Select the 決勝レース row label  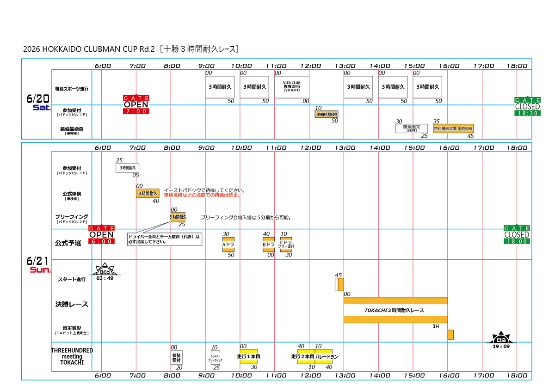72,304
